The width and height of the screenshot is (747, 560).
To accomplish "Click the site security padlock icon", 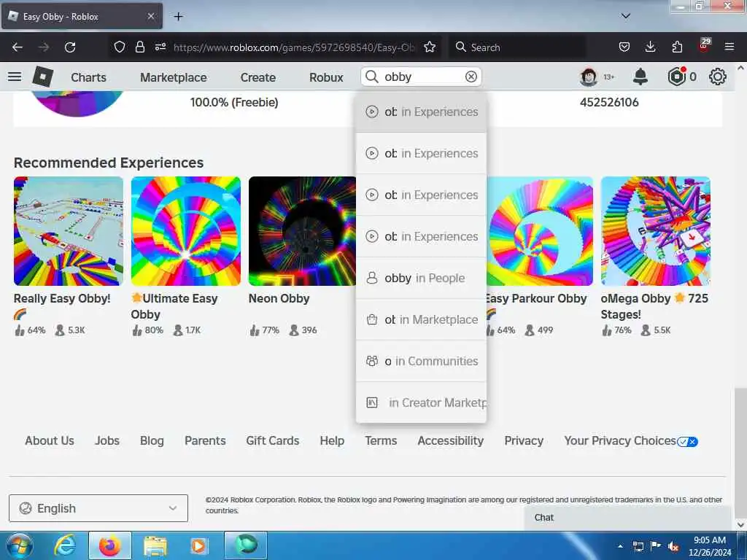I will [139, 47].
